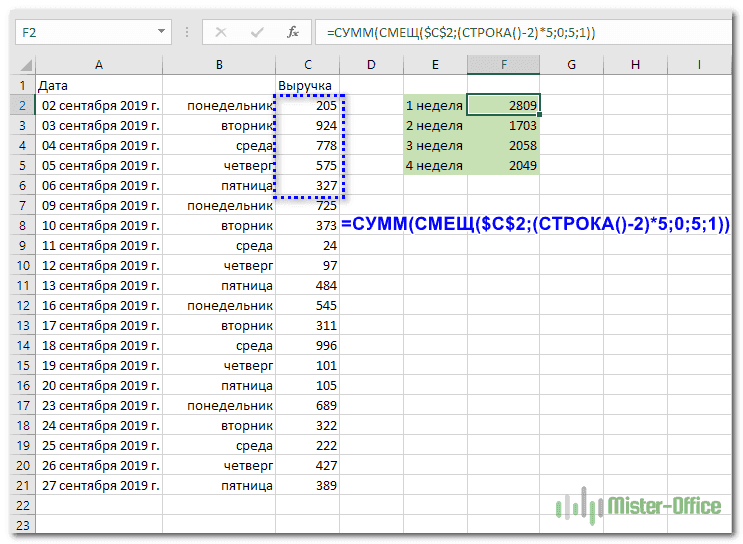Screen dimensions: 743x544
Task: Select cell with '1 неделя' label
Action: tap(435, 105)
